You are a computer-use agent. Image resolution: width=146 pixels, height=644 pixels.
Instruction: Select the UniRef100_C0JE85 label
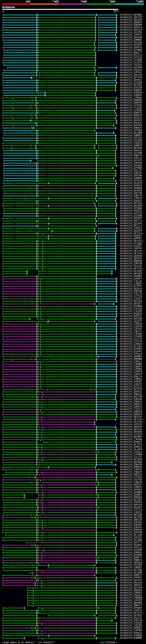click(131, 60)
